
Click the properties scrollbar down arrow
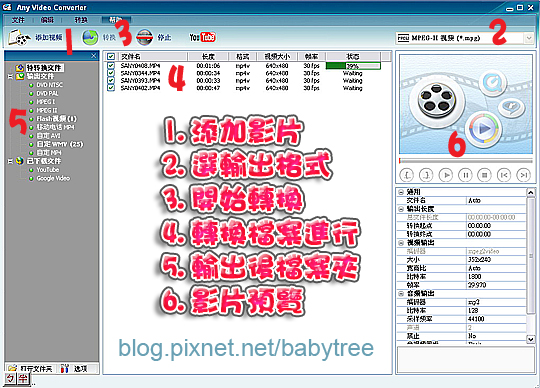pyautogui.click(x=531, y=339)
